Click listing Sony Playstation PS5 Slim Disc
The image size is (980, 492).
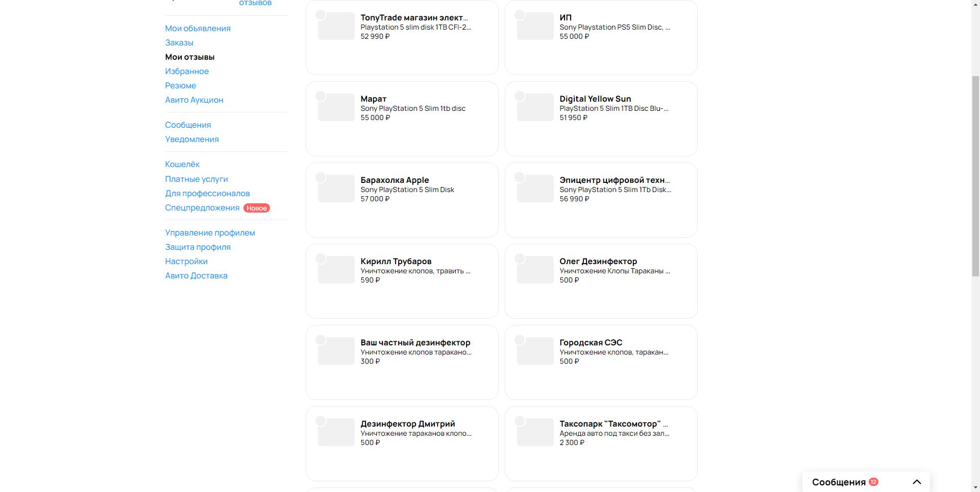(x=615, y=28)
